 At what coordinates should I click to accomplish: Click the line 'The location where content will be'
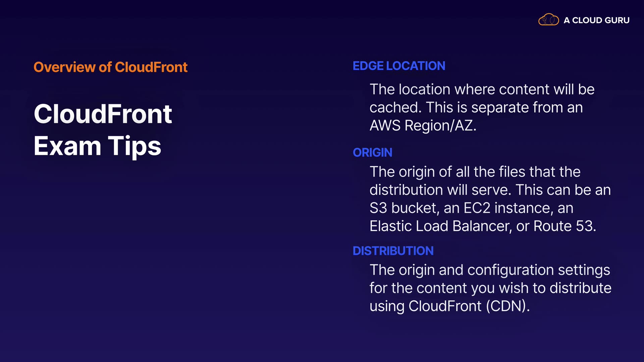point(482,89)
